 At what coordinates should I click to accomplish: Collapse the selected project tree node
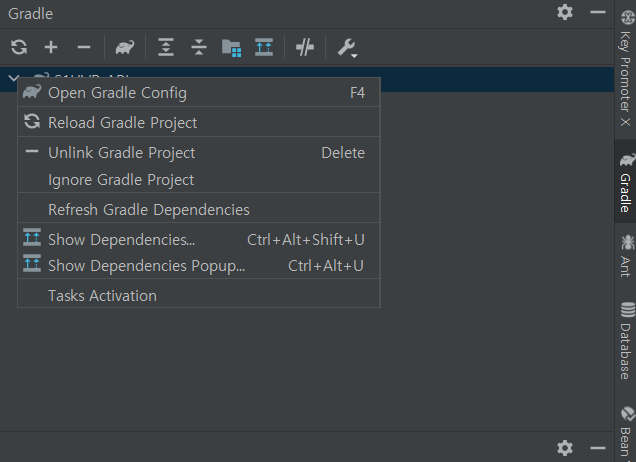click(x=13, y=77)
